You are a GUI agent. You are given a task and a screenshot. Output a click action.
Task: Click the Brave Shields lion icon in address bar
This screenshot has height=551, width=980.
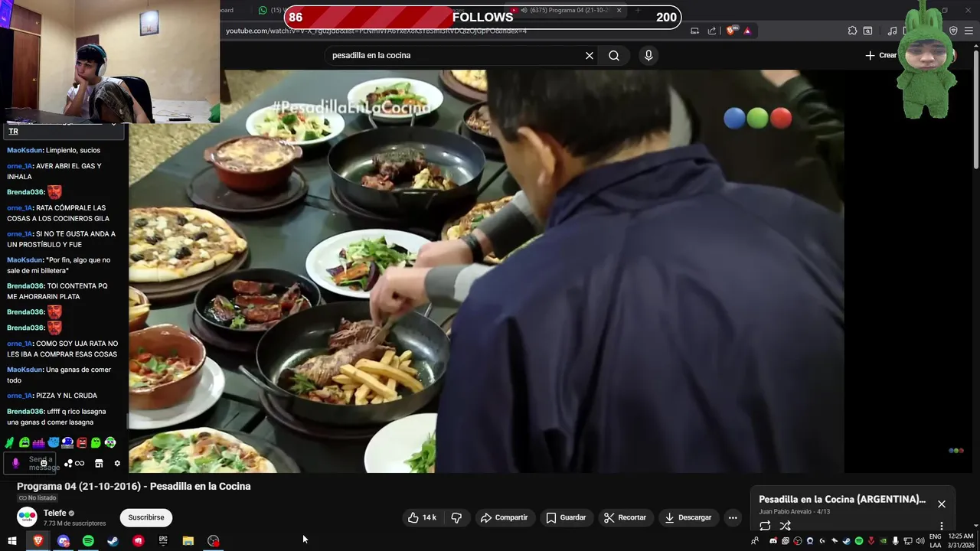731,31
